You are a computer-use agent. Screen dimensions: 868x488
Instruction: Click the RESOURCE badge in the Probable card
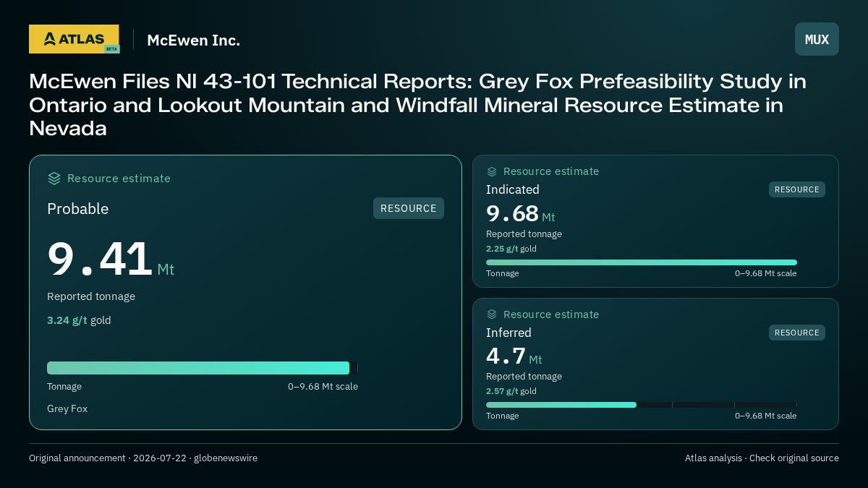click(409, 208)
